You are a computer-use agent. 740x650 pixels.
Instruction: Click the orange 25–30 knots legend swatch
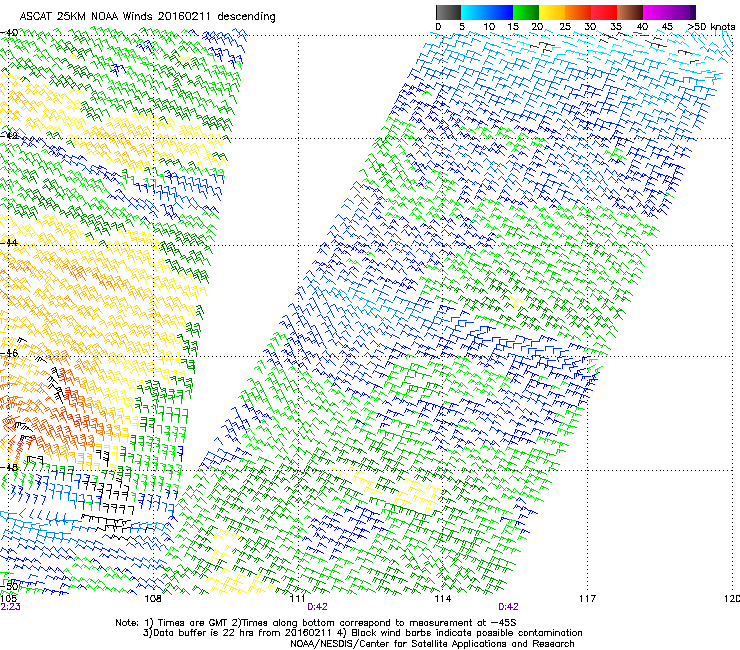coord(578,12)
